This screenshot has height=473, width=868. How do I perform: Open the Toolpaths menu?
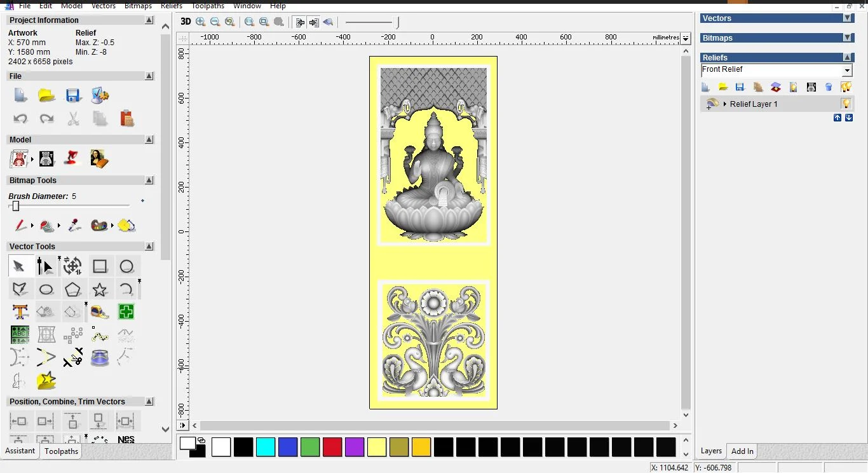[x=208, y=6]
